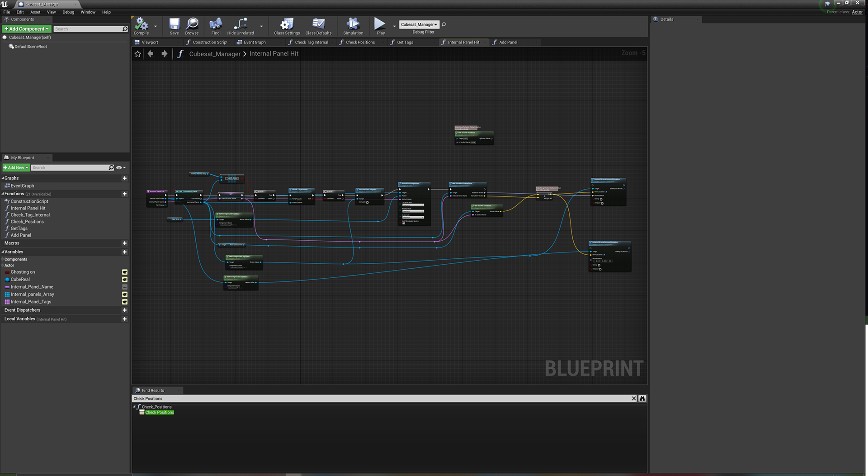Screen dimensions: 868x476
Task: Toggle Internal_panels_Array variable visibility eye
Action: tap(125, 295)
